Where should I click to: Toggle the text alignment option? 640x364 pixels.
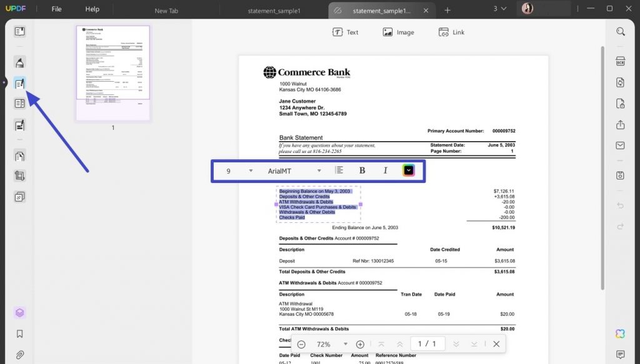338,170
